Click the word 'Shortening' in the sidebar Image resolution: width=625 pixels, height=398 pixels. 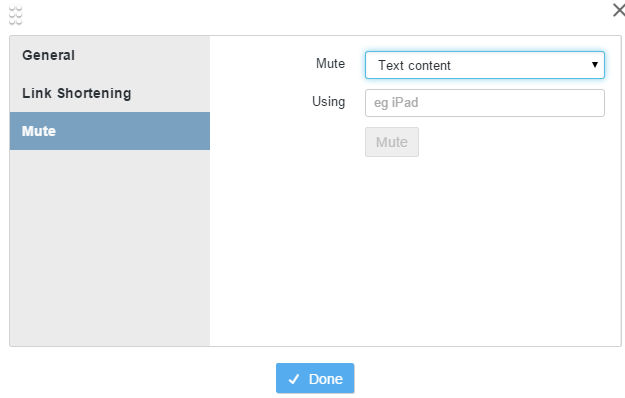pyautogui.click(x=94, y=93)
